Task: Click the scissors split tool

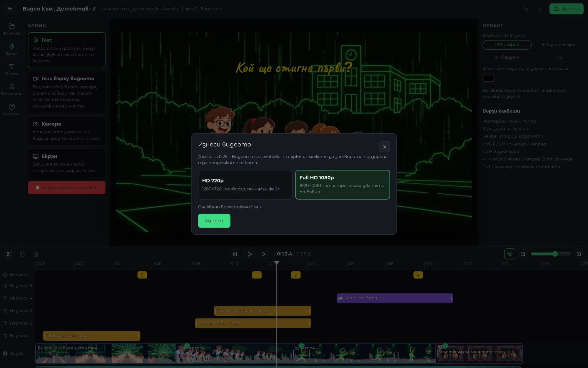Action: click(9, 254)
